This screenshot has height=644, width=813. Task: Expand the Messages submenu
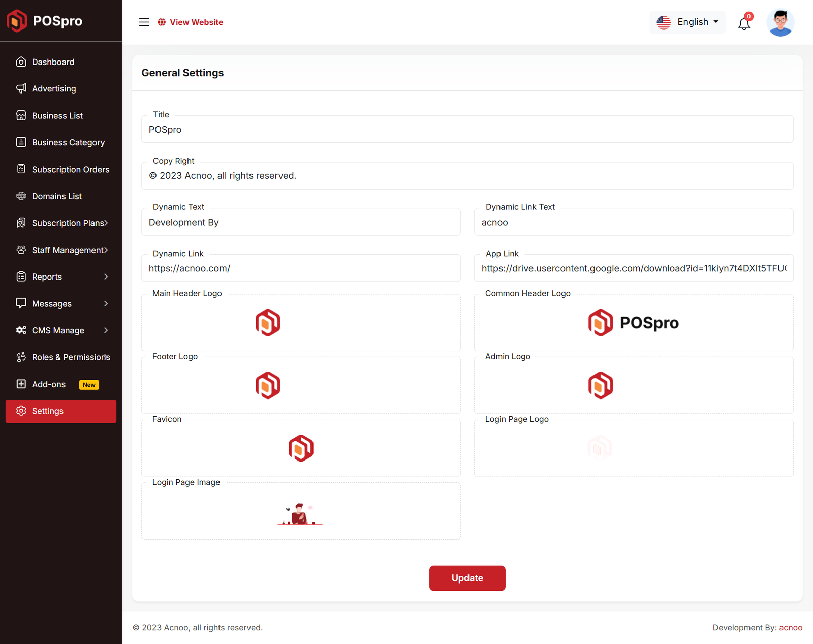point(61,303)
